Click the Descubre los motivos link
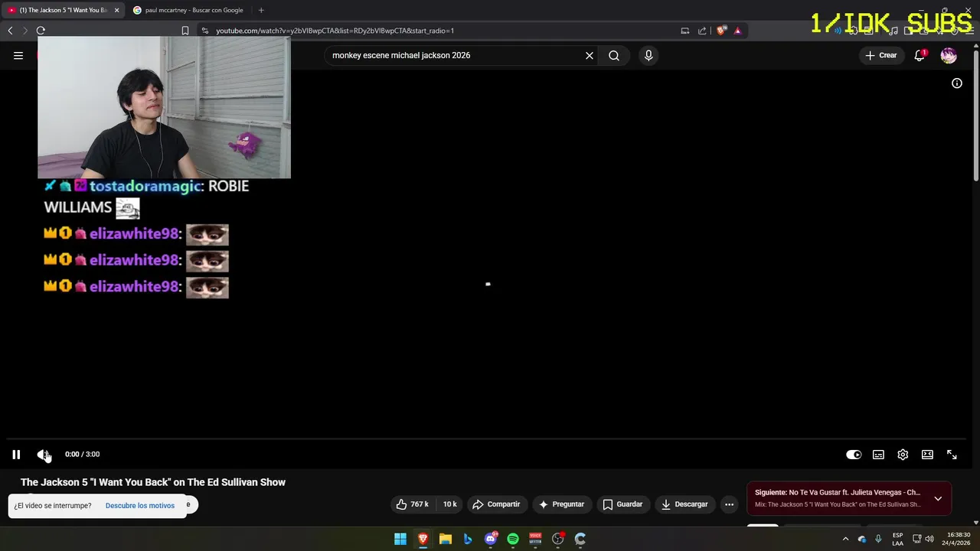Screen dimensions: 980x551 click(x=140, y=506)
